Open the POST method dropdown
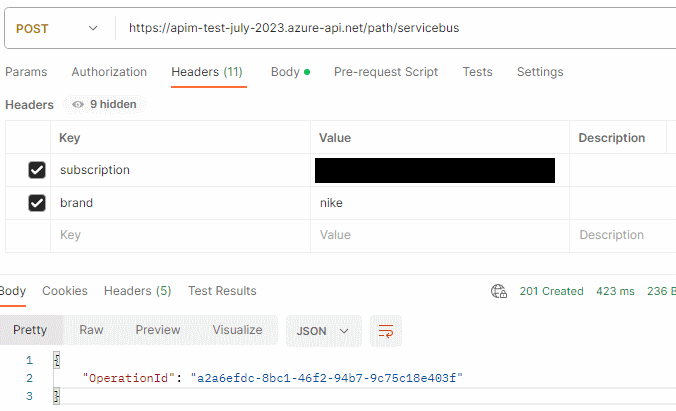The height and width of the screenshot is (411, 676). click(58, 28)
